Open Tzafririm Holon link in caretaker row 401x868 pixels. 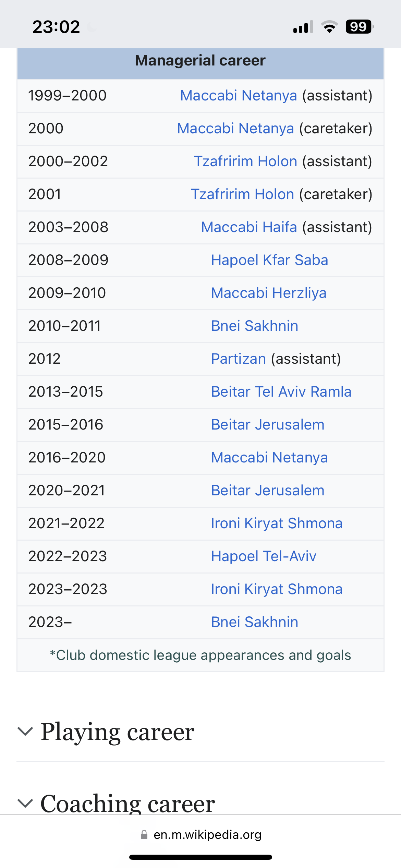(x=243, y=194)
